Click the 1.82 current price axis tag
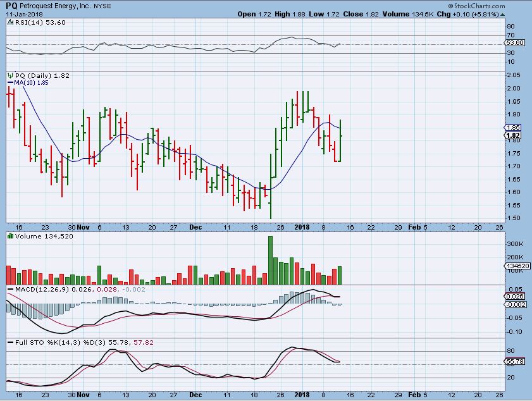532x401 pixels. pos(514,135)
